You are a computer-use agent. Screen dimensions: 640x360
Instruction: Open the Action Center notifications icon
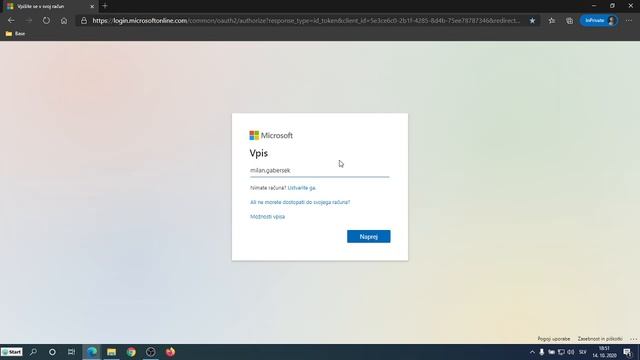click(628, 352)
